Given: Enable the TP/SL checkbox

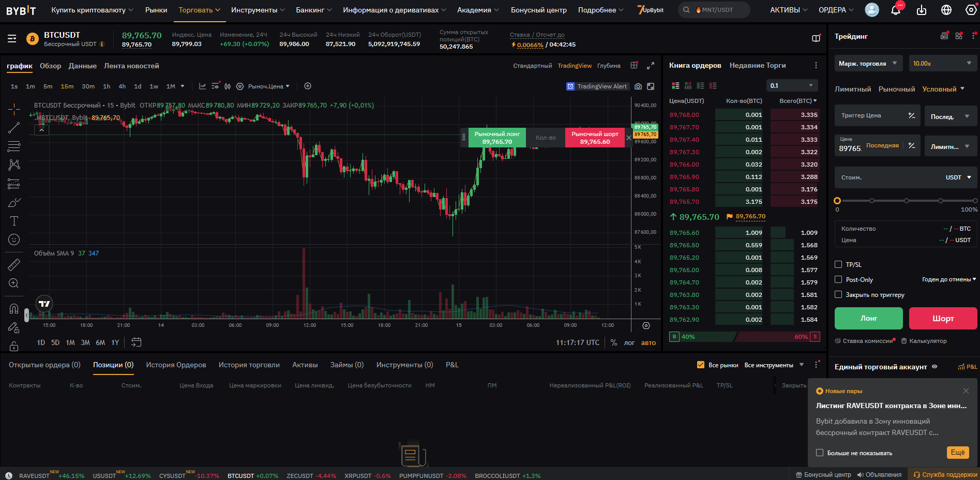Looking at the screenshot, I should click(x=838, y=264).
